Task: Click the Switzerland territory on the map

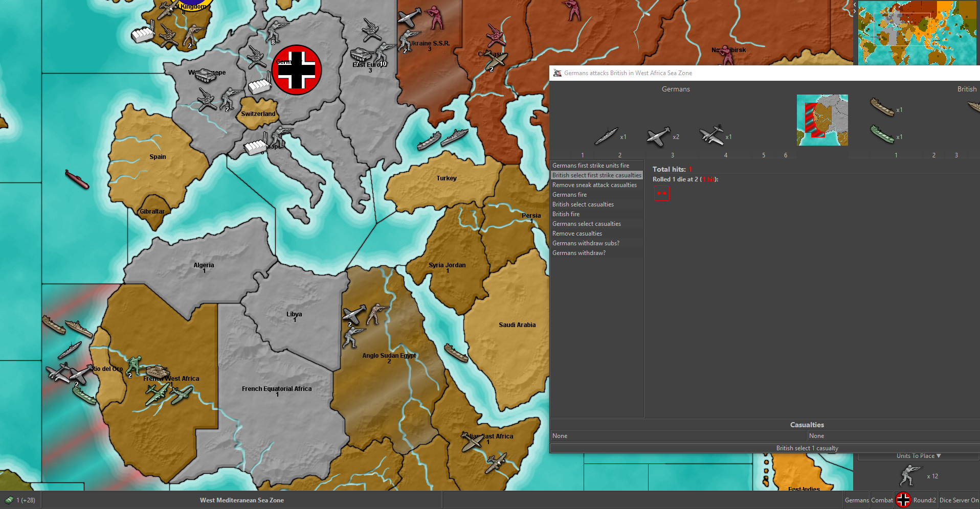Action: click(x=258, y=113)
